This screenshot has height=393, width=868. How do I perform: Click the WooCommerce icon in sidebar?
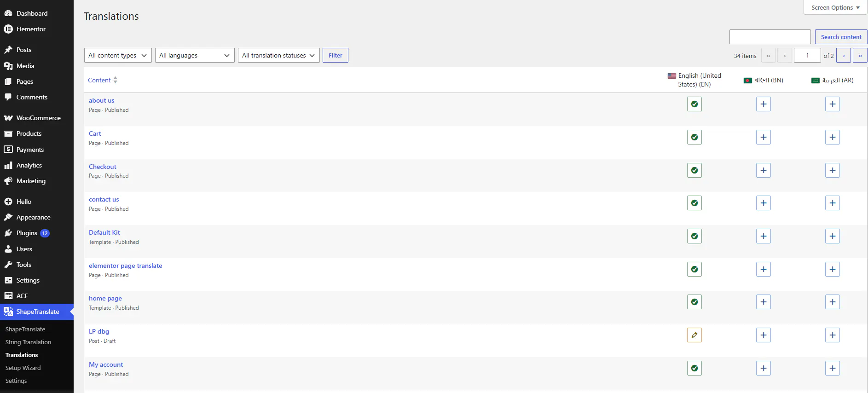pos(8,118)
